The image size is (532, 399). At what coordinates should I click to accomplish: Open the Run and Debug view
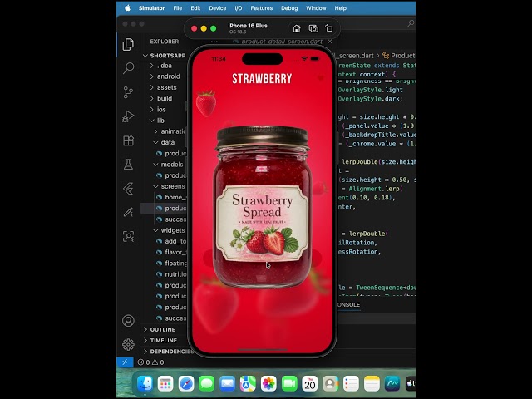pos(128,116)
